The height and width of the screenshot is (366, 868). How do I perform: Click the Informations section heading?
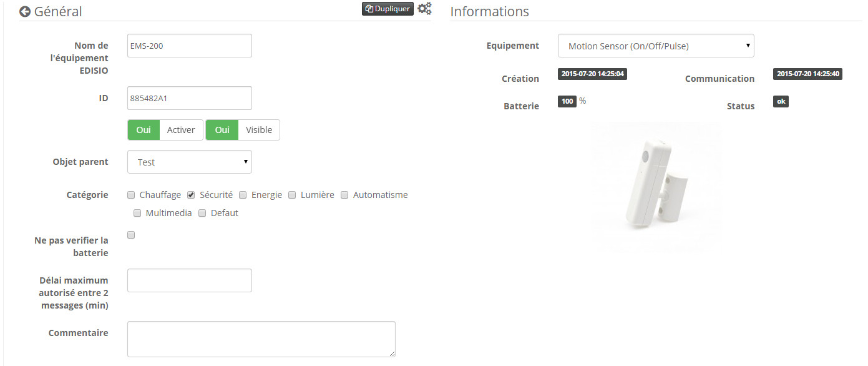click(489, 11)
